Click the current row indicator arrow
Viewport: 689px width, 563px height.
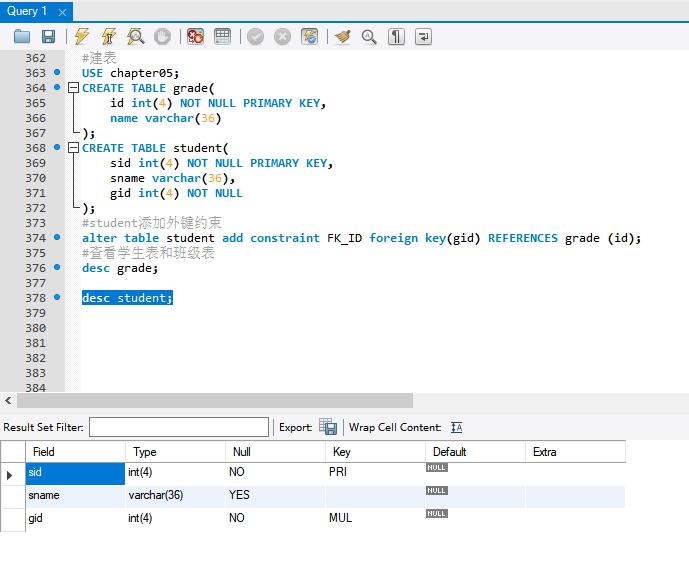click(10, 475)
